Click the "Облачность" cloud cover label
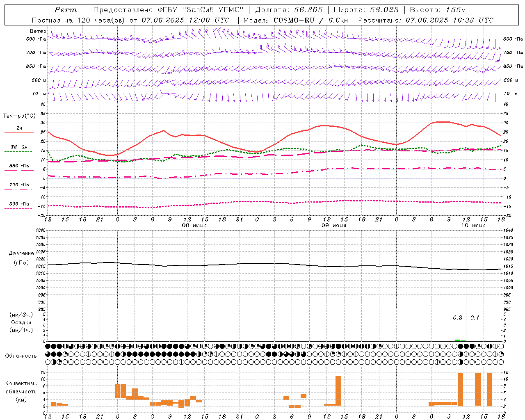Viewport: 525px width, 420px height. point(21,356)
